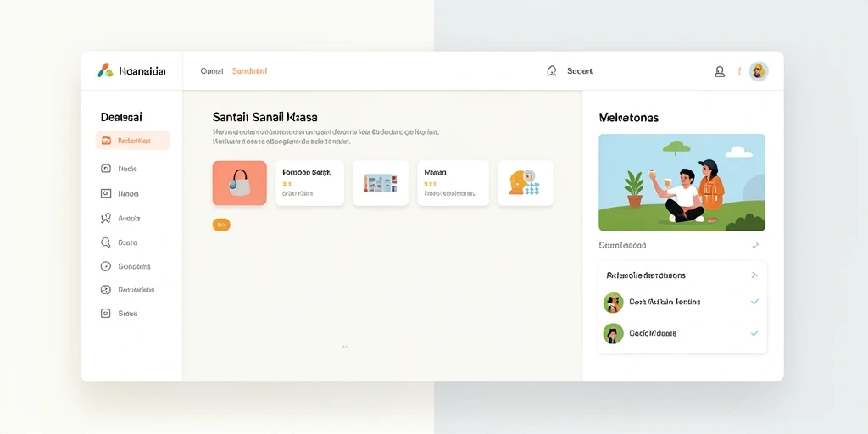868x434 pixels.
Task: Click the avatar in second list row
Action: 614,334
